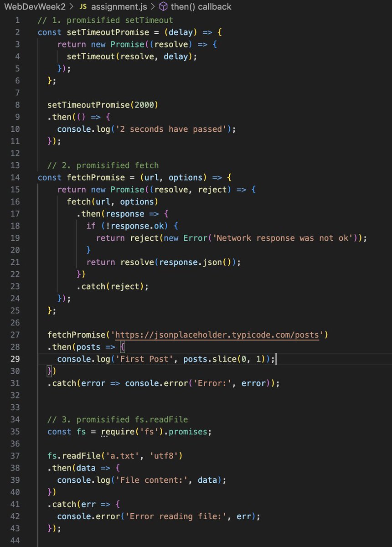Click the cube symbol icon before then() callback

tap(163, 7)
